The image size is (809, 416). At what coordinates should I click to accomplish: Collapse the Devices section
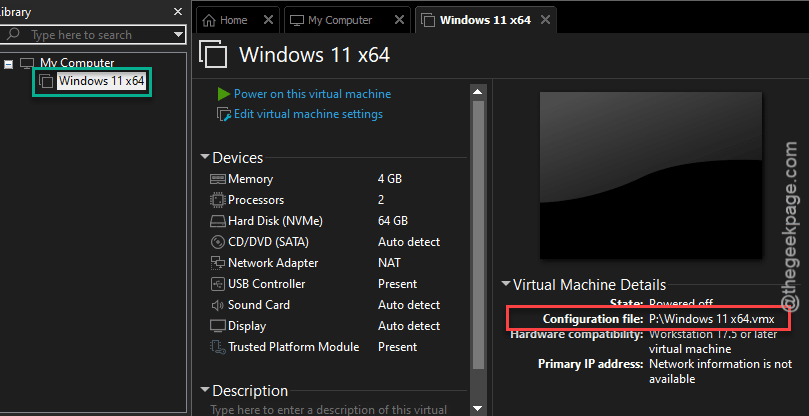point(205,157)
